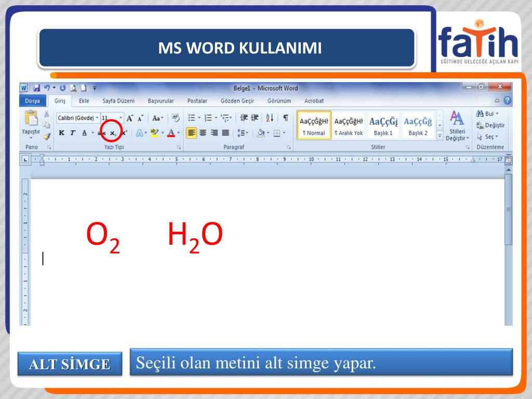Screen dimensions: 532x399
Task: Select the Format Painter brush
Action: point(46,137)
